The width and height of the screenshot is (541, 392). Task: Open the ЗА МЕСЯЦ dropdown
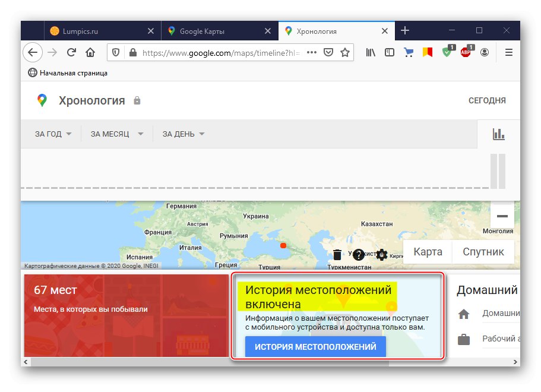click(x=116, y=134)
